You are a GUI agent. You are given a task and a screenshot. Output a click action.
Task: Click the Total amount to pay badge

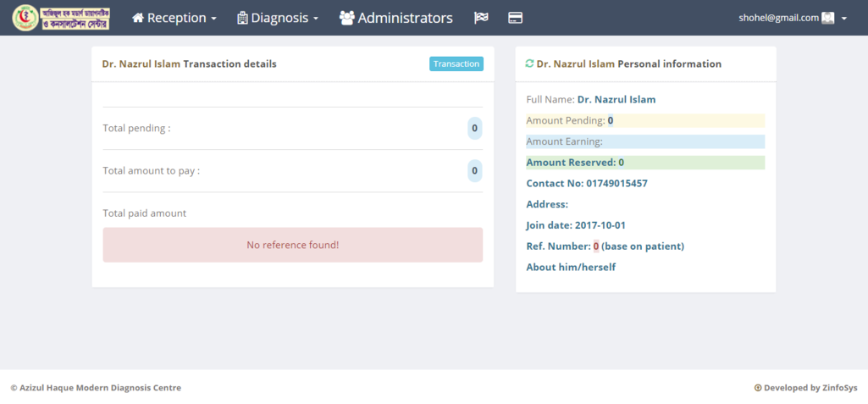point(474,171)
